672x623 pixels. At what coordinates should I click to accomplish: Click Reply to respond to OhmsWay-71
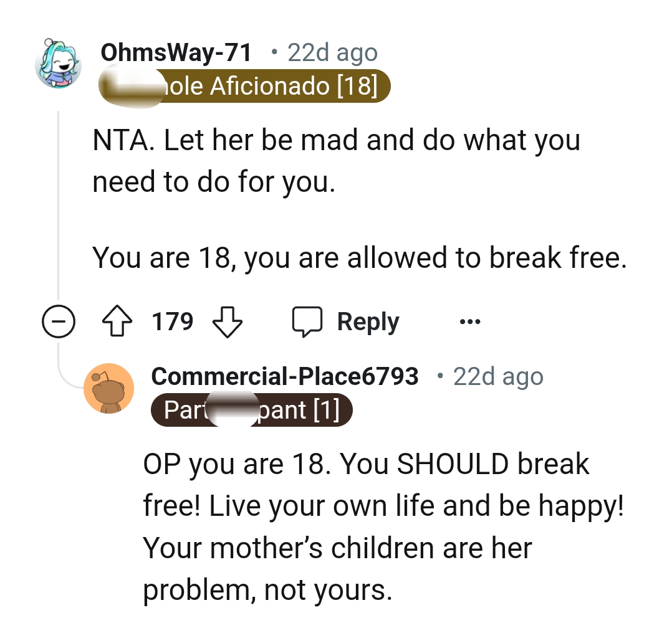click(368, 321)
